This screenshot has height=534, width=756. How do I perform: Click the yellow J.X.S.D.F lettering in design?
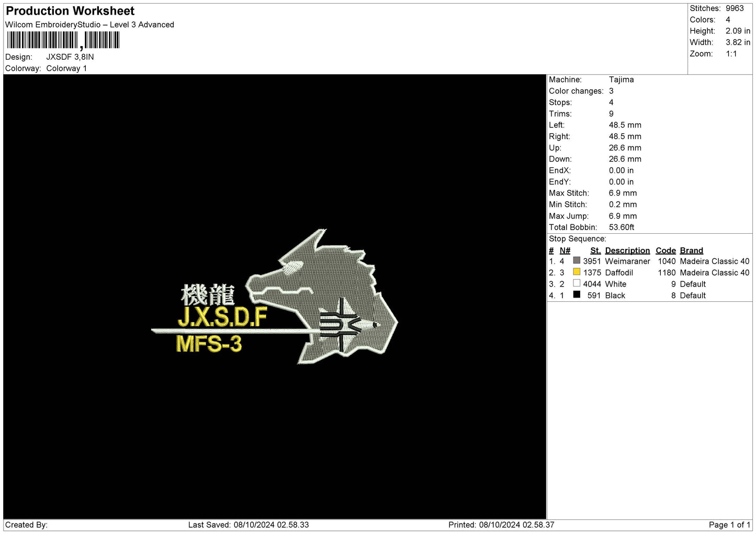point(222,317)
